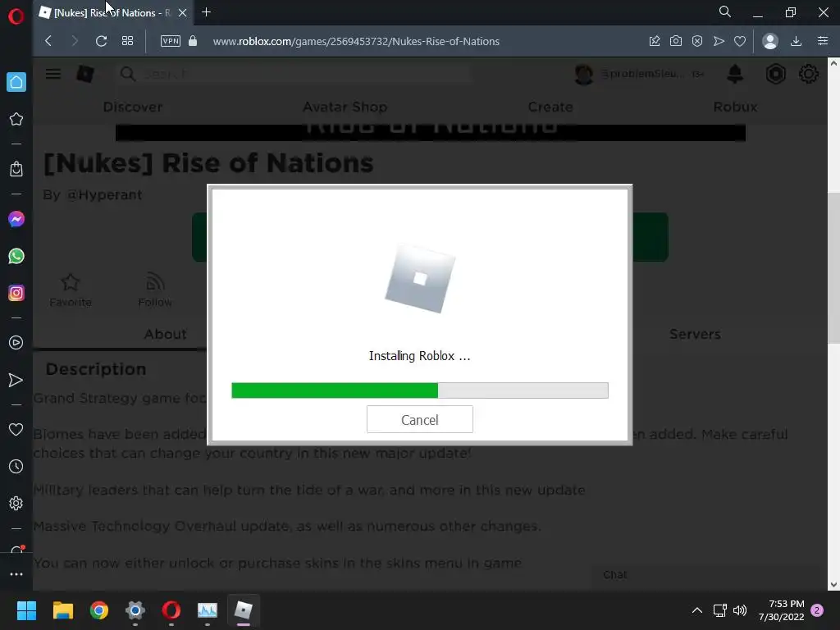Go to Avatar Shop
The height and width of the screenshot is (630, 840).
coord(345,107)
